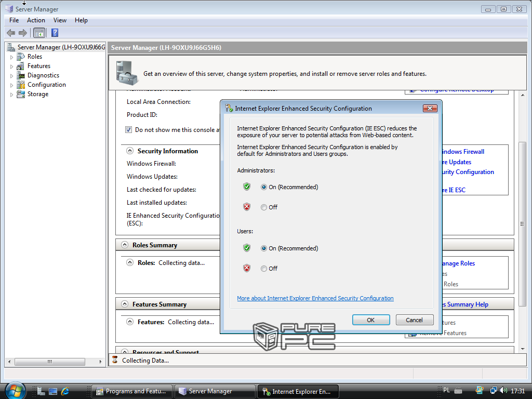Toggle the Show/Hide Console Tree icon
This screenshot has width=532, height=399.
[x=39, y=33]
